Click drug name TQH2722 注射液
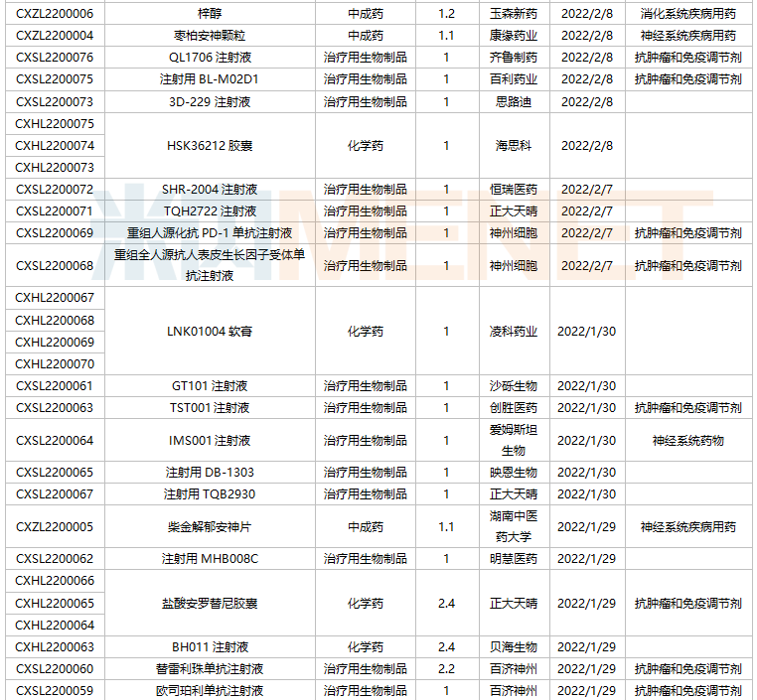 coord(210,211)
